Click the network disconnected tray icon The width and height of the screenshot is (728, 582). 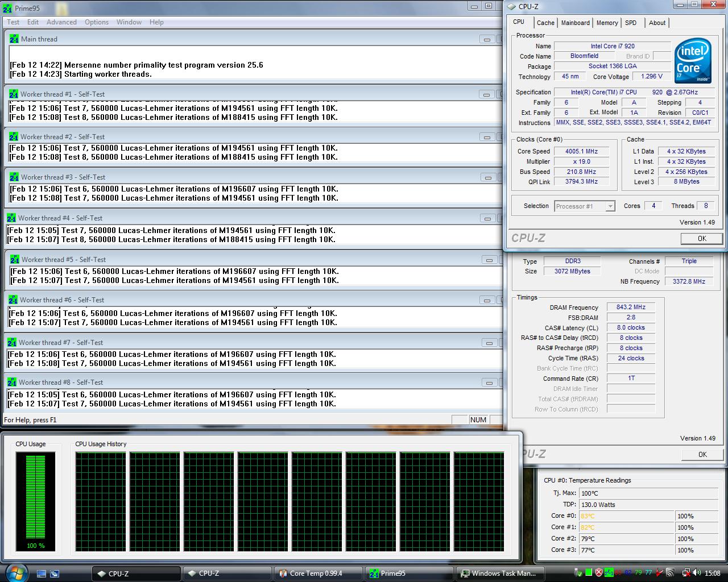(686, 573)
